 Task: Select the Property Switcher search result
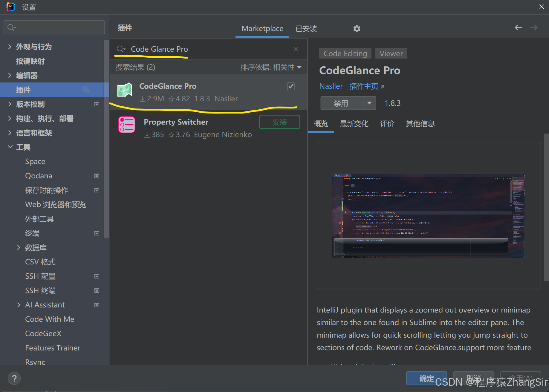coord(208,128)
